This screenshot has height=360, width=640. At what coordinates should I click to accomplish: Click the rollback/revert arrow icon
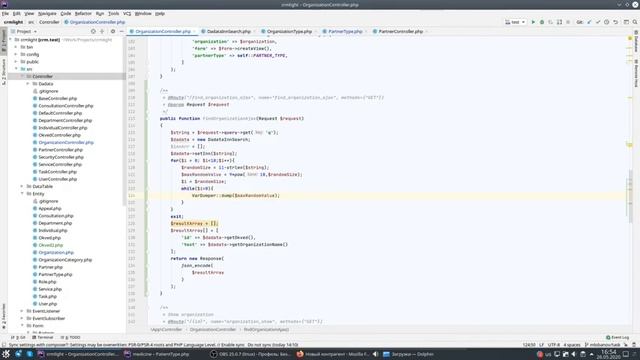tap(616, 22)
